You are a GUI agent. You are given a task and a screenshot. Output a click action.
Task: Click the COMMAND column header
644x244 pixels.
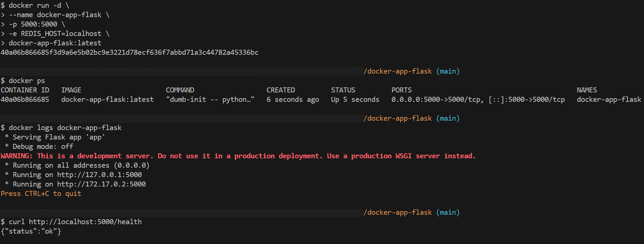(180, 90)
